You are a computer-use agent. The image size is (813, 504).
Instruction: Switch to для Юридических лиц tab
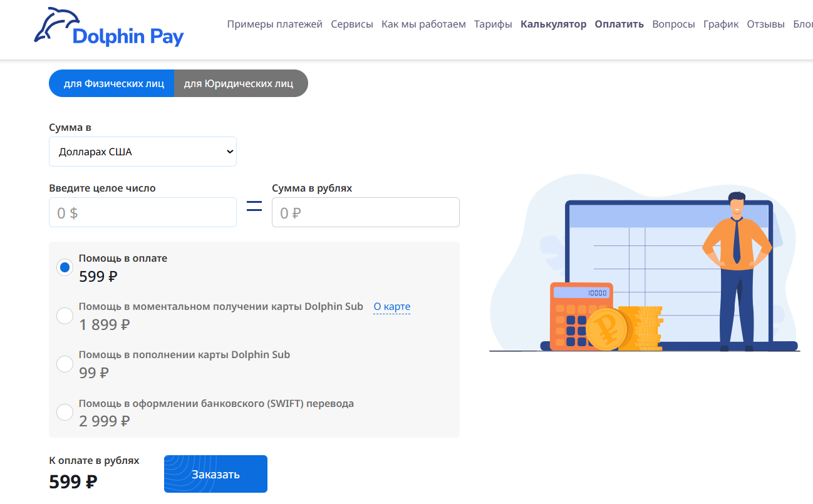tap(241, 83)
